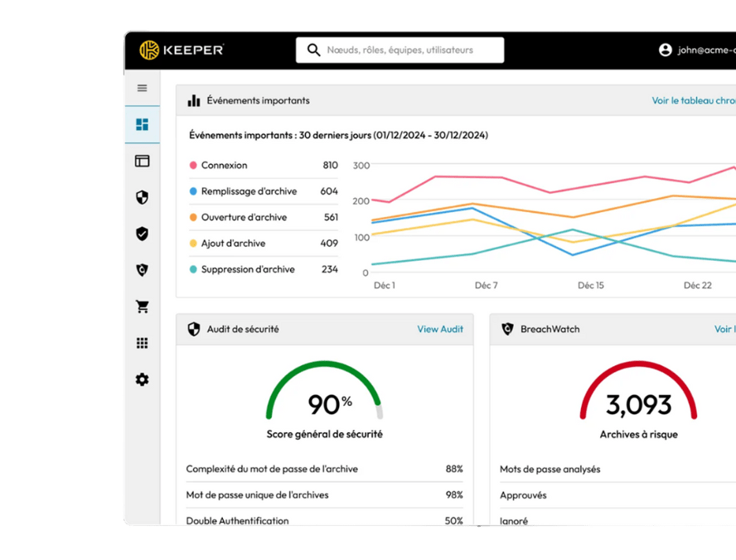Viewport: 736px width, 560px height.
Task: Click the 3,093 Archives à risque gauge
Action: [638, 396]
